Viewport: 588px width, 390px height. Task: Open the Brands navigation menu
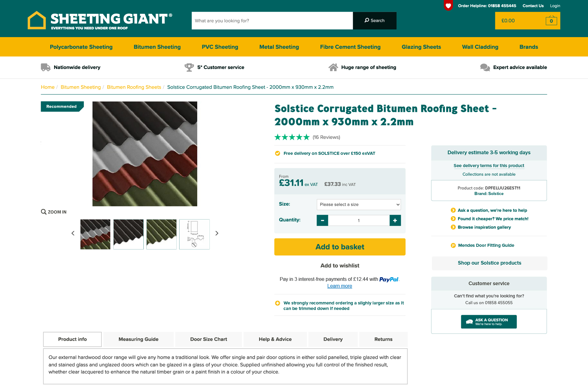pos(529,47)
